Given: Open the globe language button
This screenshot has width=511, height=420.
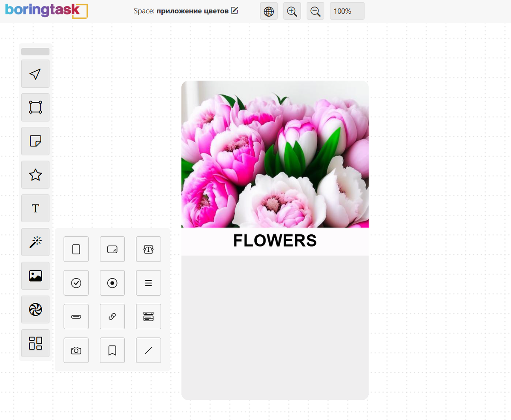Looking at the screenshot, I should 269,11.
